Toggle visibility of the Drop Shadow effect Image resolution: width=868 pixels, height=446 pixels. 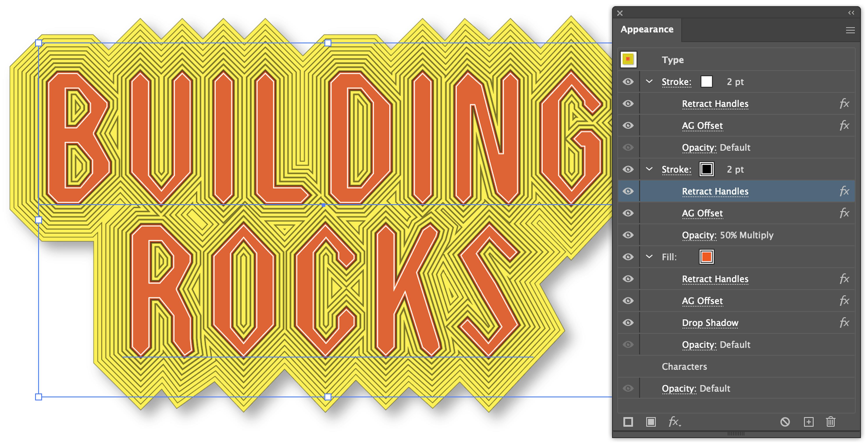[x=628, y=323]
